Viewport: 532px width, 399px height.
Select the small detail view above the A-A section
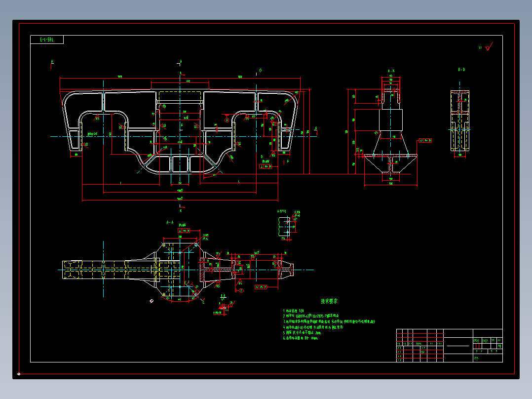[288, 226]
